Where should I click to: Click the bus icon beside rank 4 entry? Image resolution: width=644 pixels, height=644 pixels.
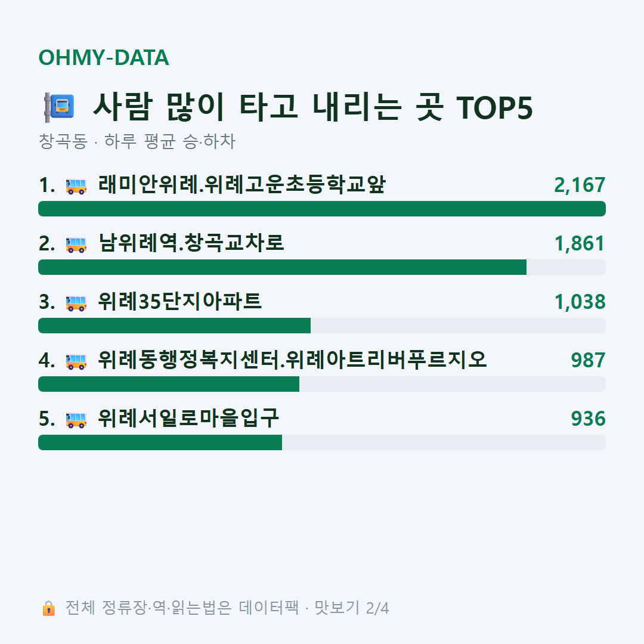(x=76, y=361)
